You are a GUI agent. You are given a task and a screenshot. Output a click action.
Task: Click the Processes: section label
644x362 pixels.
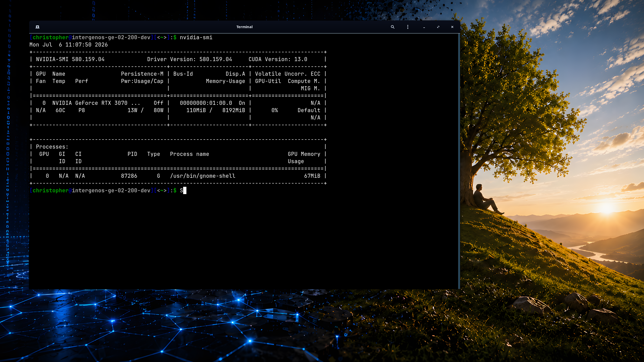point(52,147)
